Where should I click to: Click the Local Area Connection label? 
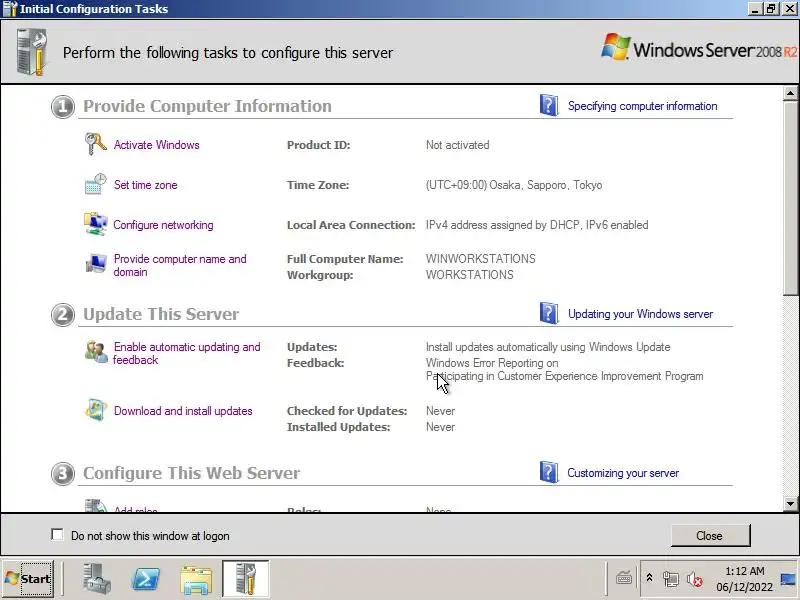(x=351, y=225)
